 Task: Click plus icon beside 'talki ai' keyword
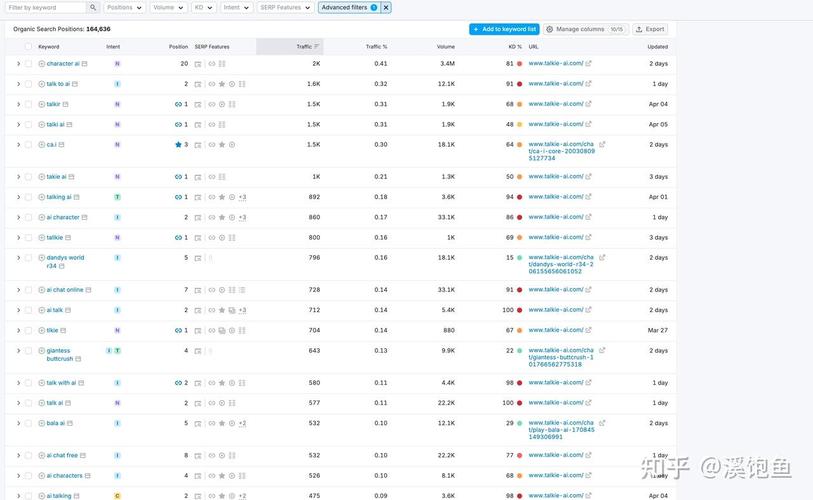(x=41, y=124)
